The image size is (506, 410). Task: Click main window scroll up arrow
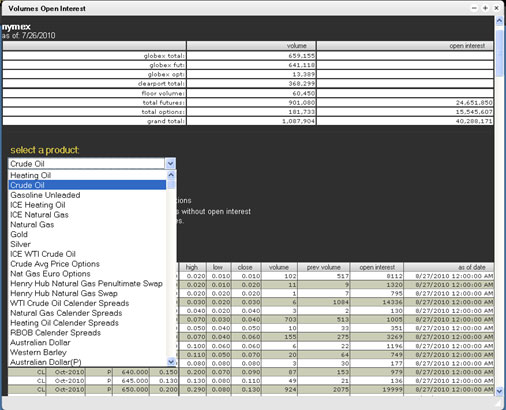tap(499, 21)
